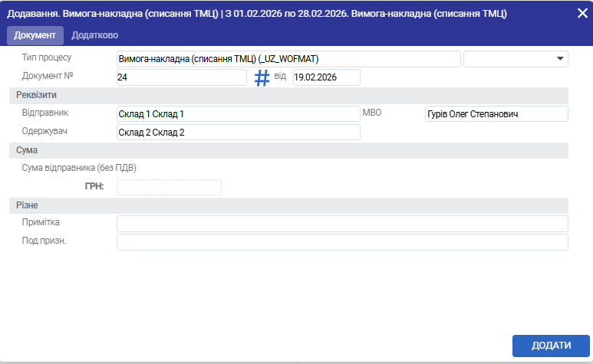This screenshot has width=593, height=364.
Task: Click the ГРН amount field
Action: click(169, 187)
